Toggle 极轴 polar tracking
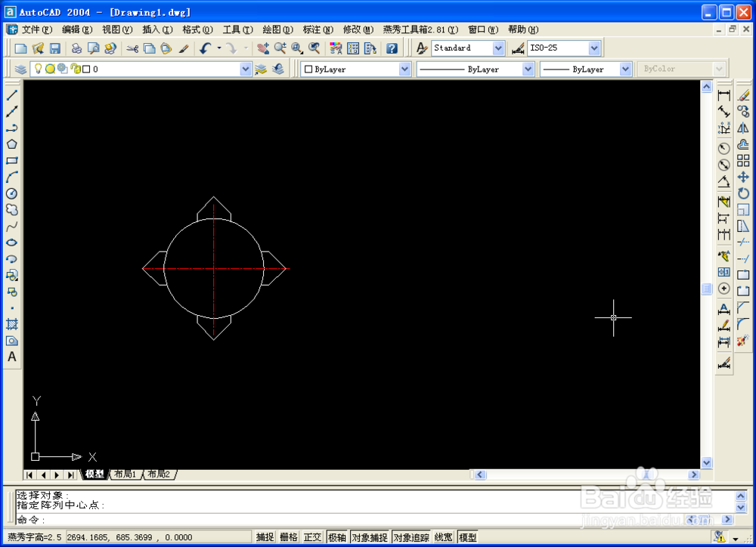 (337, 537)
